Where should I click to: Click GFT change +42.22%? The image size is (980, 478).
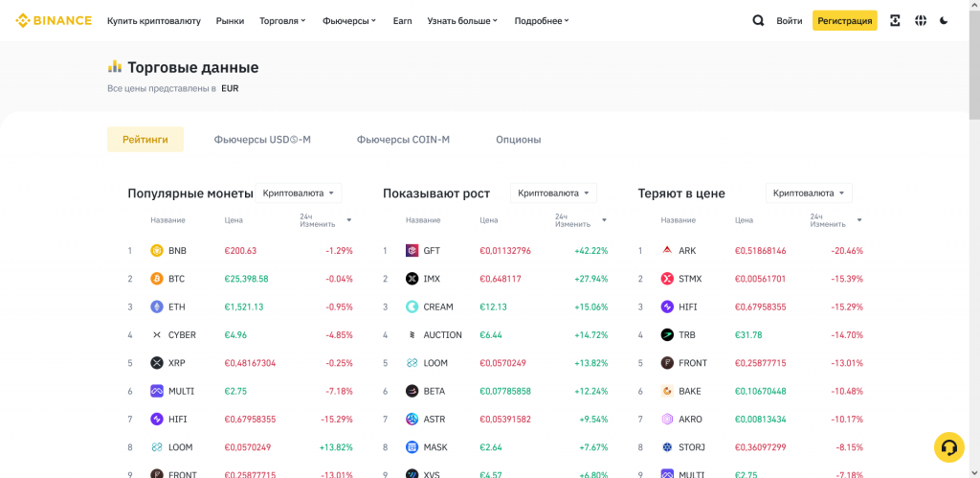pos(590,250)
